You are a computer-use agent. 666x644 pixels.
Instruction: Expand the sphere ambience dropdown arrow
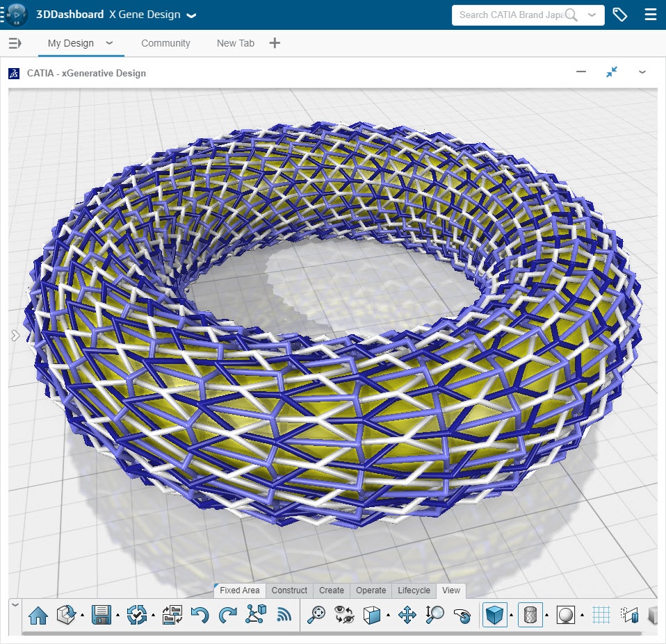(582, 615)
